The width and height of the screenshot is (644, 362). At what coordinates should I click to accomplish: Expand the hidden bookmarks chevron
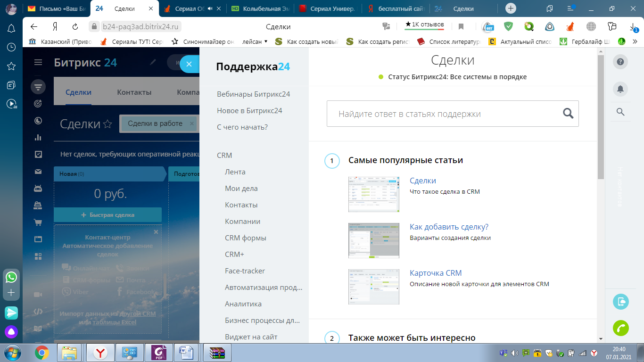click(x=635, y=41)
